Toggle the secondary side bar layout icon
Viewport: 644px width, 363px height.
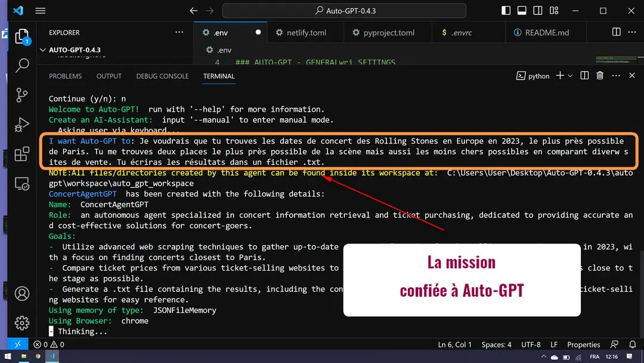coord(538,11)
